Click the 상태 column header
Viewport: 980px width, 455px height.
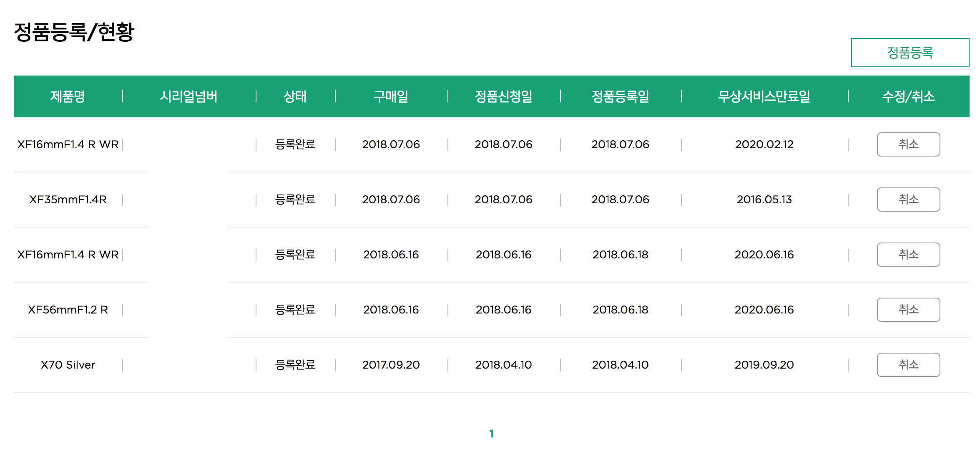click(x=295, y=96)
